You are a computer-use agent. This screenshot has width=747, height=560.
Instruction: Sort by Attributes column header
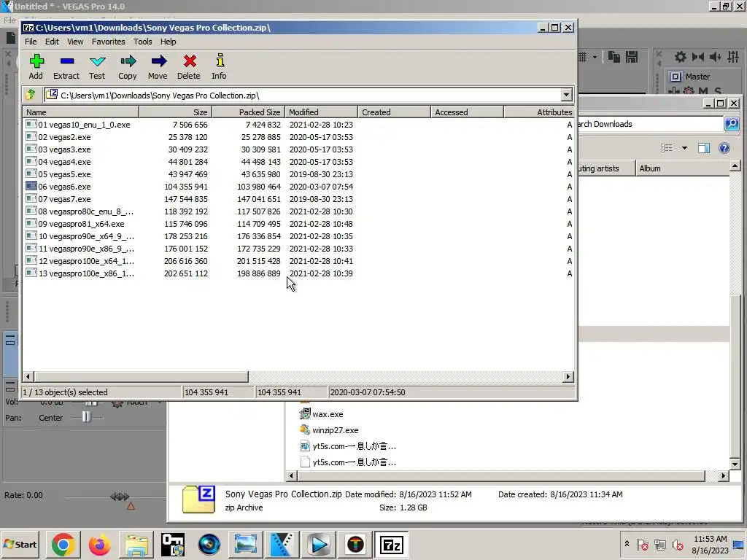(x=539, y=112)
